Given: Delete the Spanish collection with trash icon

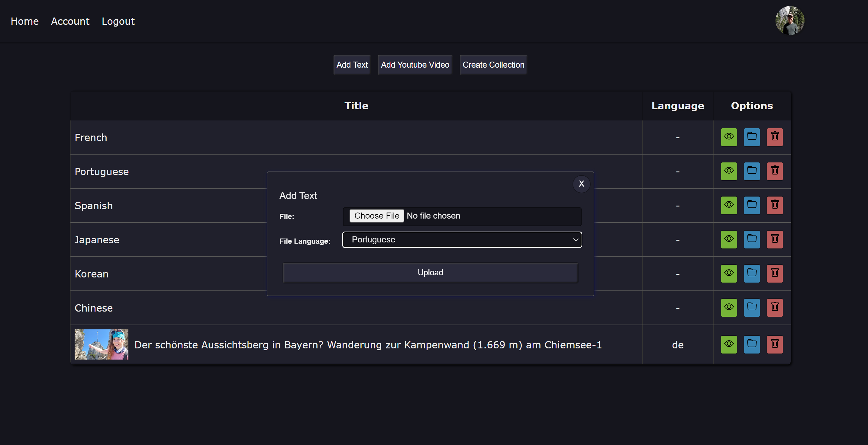Looking at the screenshot, I should [x=775, y=205].
